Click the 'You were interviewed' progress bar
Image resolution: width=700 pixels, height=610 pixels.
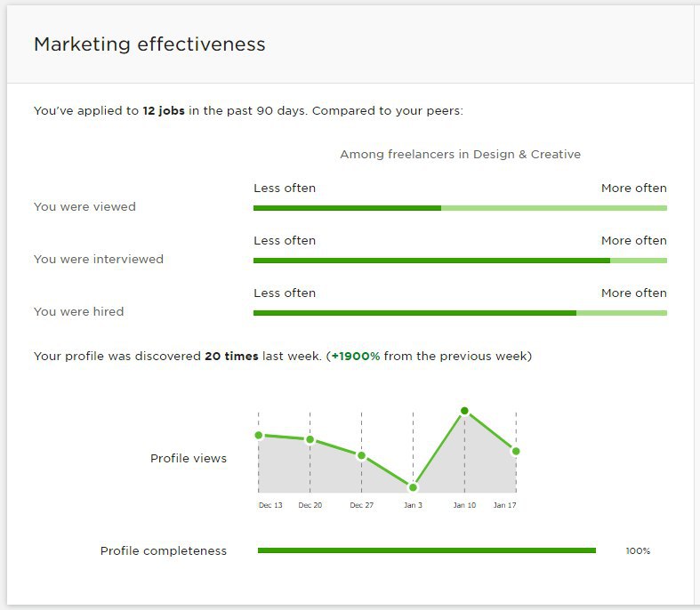click(x=460, y=261)
